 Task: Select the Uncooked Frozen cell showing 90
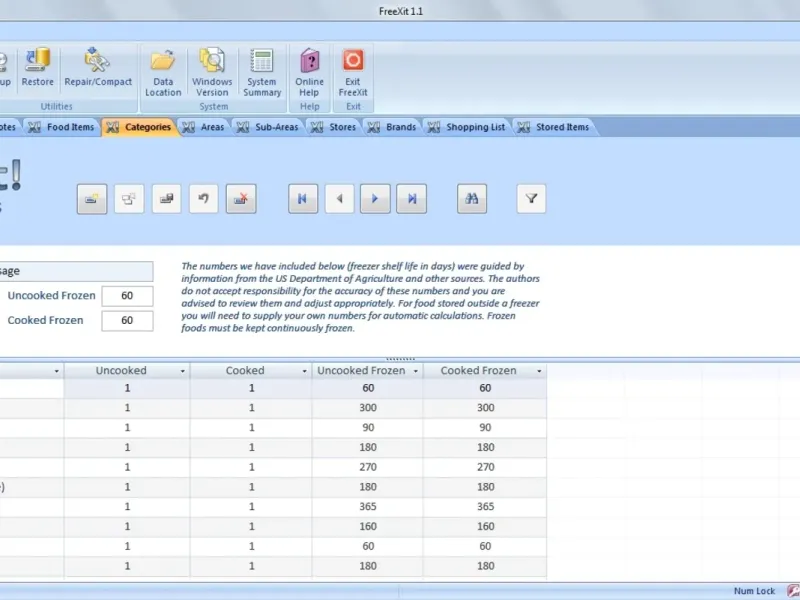coord(367,428)
